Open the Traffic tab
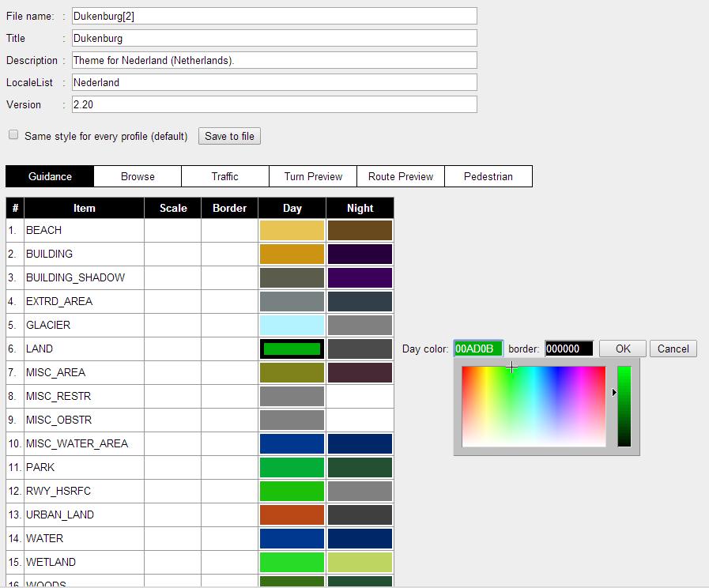The height and width of the screenshot is (588, 709). click(x=225, y=176)
